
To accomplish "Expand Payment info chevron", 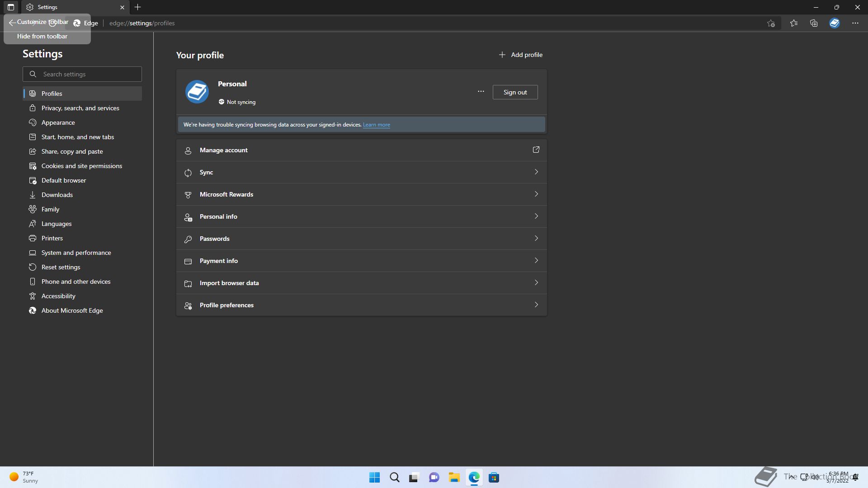I will point(536,260).
